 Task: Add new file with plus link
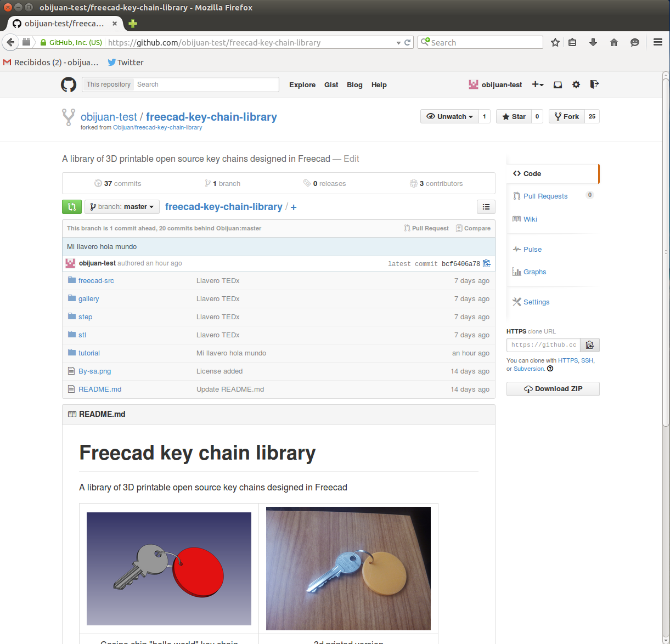(x=294, y=207)
